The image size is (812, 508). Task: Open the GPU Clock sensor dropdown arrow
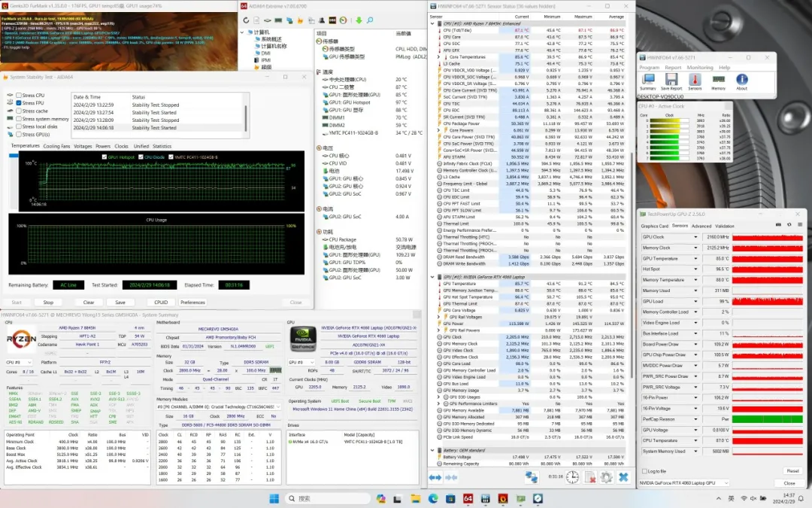click(x=694, y=237)
